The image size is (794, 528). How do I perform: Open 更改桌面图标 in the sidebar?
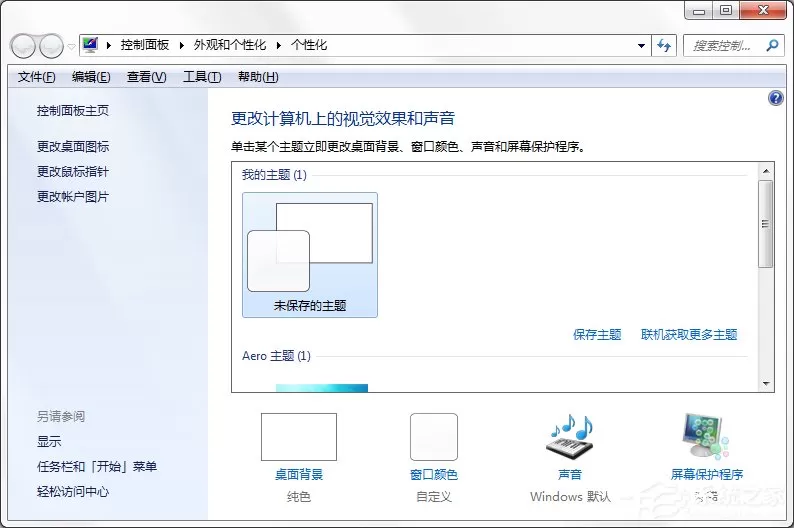(73, 147)
